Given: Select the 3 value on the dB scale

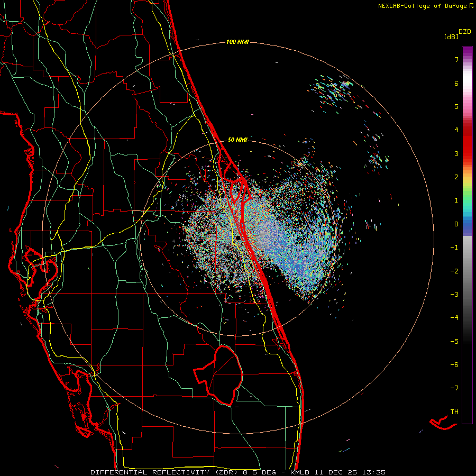Looking at the screenshot, I should click(x=456, y=153).
